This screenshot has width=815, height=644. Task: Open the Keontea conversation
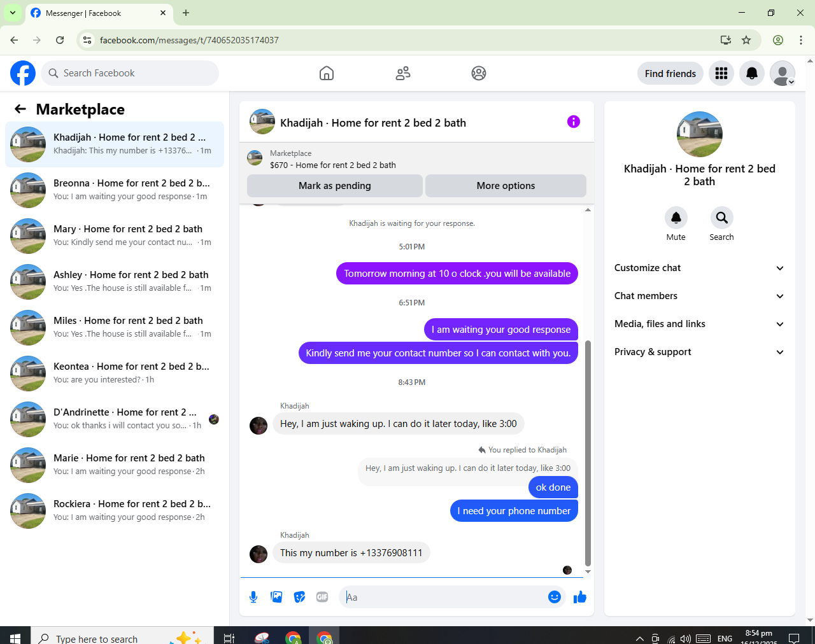[x=115, y=374]
